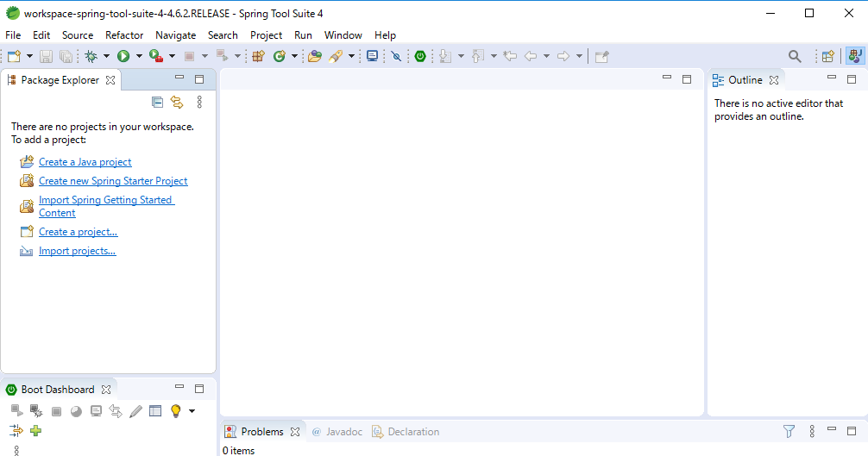Open the Project menu

(267, 34)
